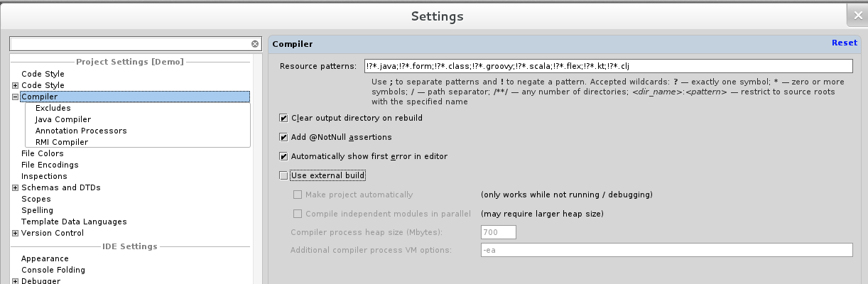Expand the Schemas and DTDs node
868x284 pixels.
(15, 188)
